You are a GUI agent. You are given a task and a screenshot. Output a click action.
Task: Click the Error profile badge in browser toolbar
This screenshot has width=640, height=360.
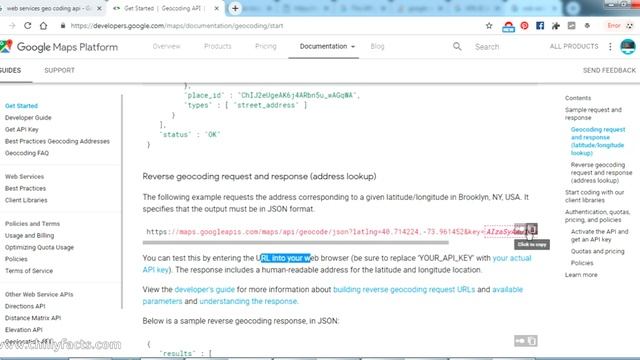point(620,26)
